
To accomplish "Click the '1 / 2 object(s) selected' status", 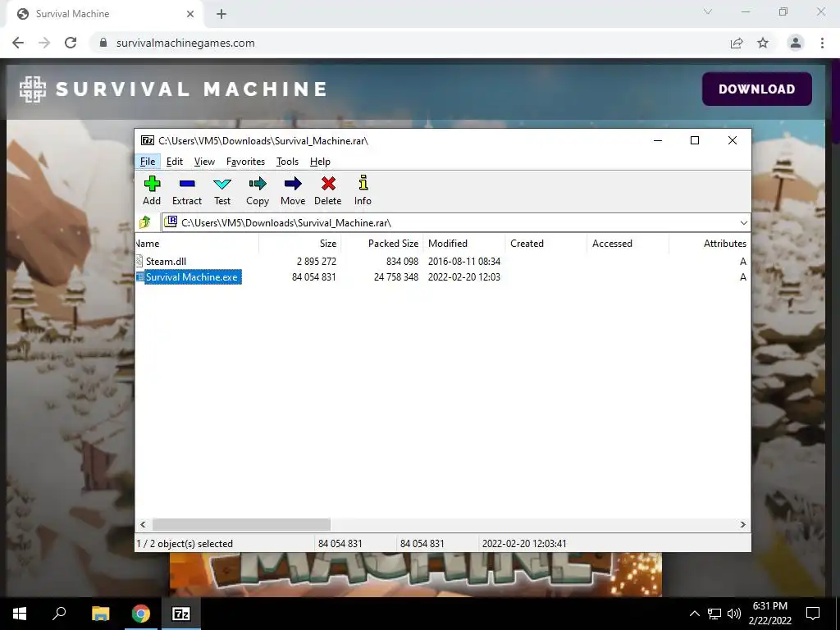I will (185, 544).
